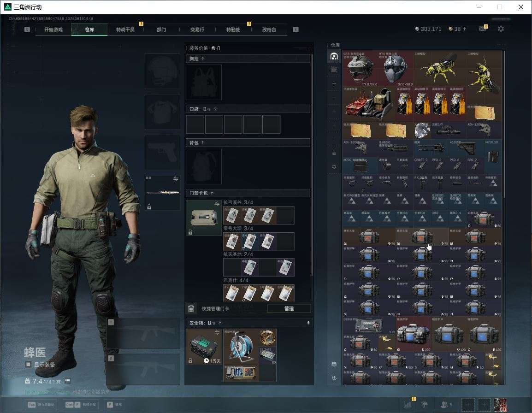Click the empty body armor slot
Image resolution: width=532 pixels, height=413 pixels.
pyautogui.click(x=162, y=112)
